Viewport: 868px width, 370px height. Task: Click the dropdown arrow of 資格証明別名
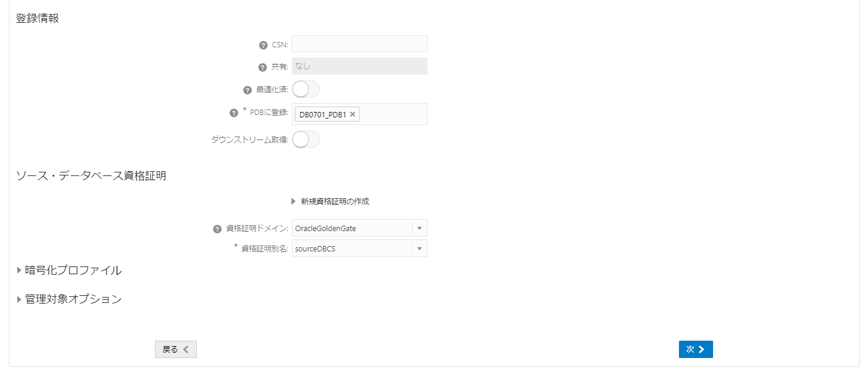[419, 248]
